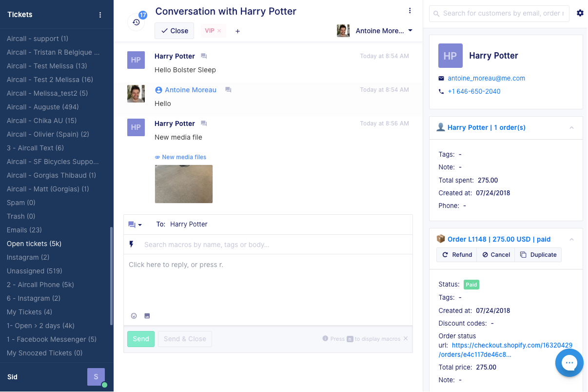This screenshot has height=392, width=588.
Task: Remove the VIP tag
Action: pyautogui.click(x=219, y=31)
